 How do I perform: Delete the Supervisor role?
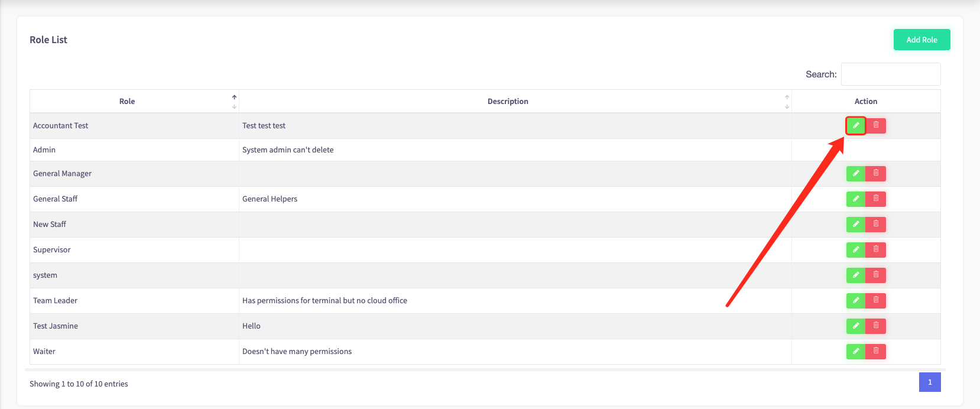point(876,249)
